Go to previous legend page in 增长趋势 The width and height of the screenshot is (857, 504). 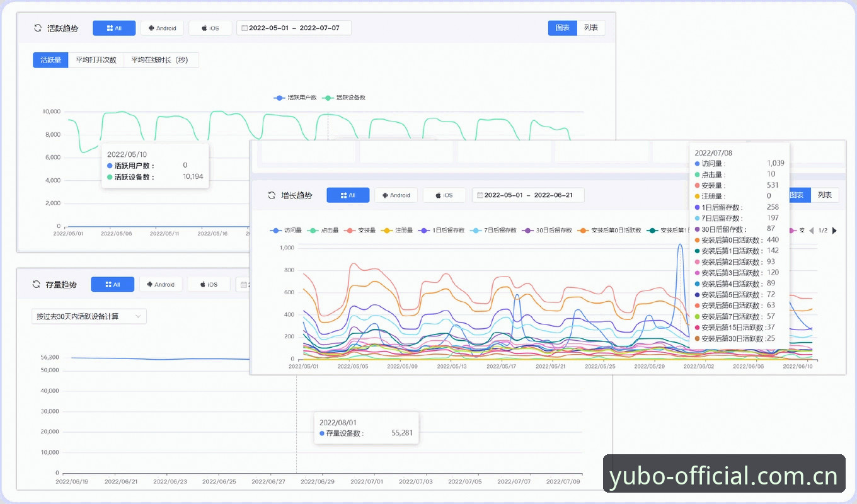point(811,231)
